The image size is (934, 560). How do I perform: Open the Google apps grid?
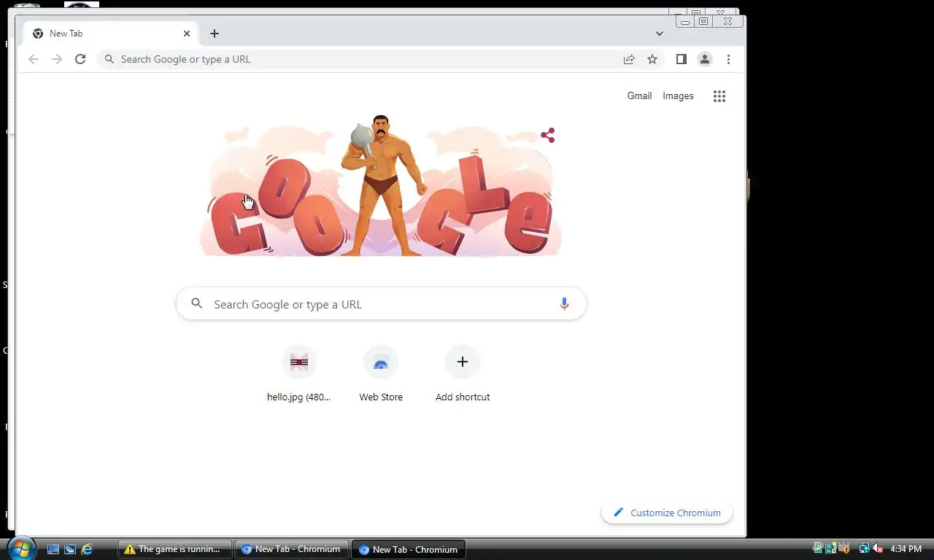719,96
